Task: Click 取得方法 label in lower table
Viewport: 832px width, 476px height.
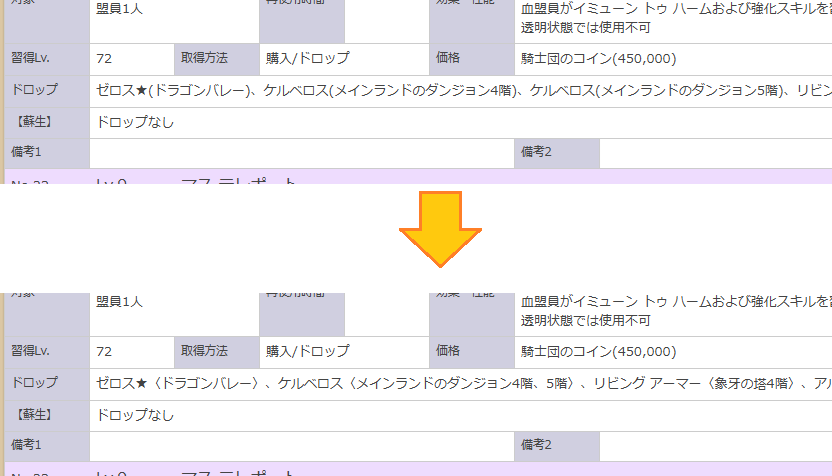Action: coord(216,352)
